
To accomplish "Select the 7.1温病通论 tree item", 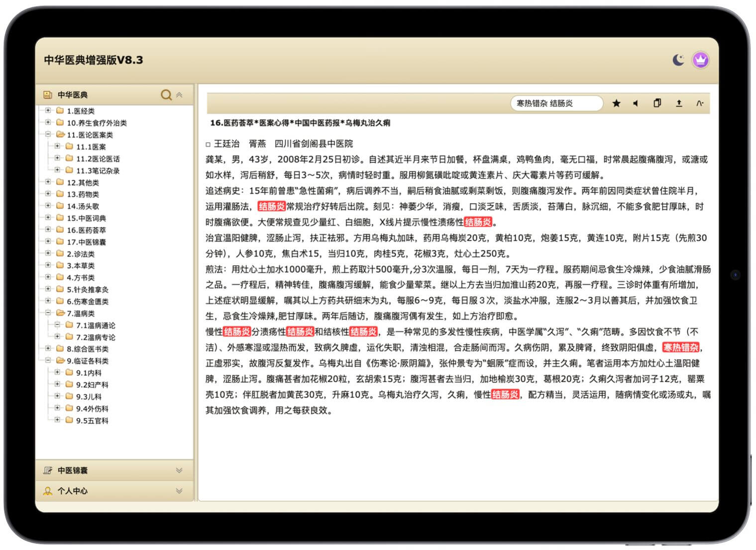I will point(95,326).
